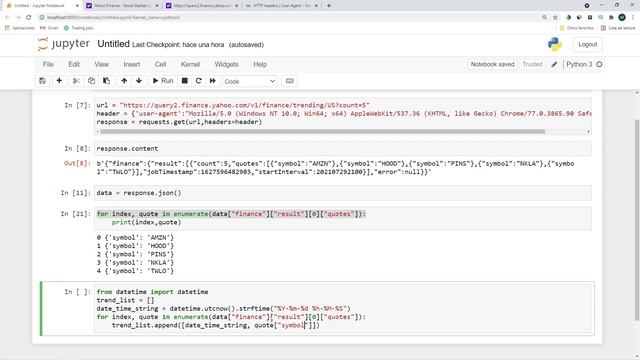Click the pencil edit mode icon
This screenshot has width=640, height=360.
(554, 64)
